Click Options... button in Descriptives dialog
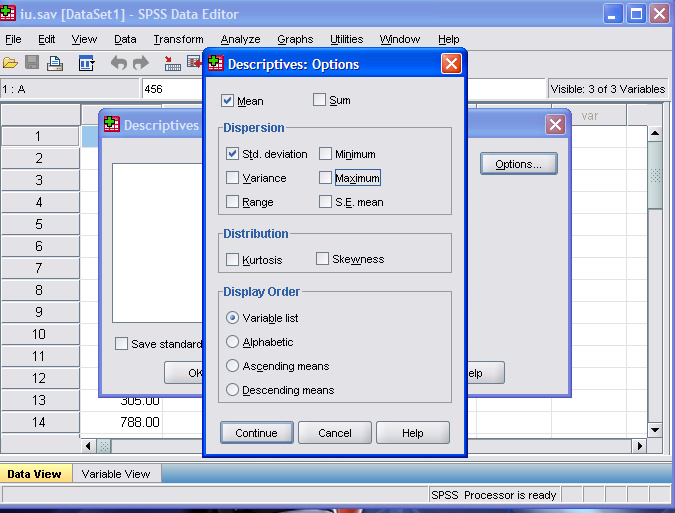This screenshot has width=675, height=513. (x=519, y=164)
